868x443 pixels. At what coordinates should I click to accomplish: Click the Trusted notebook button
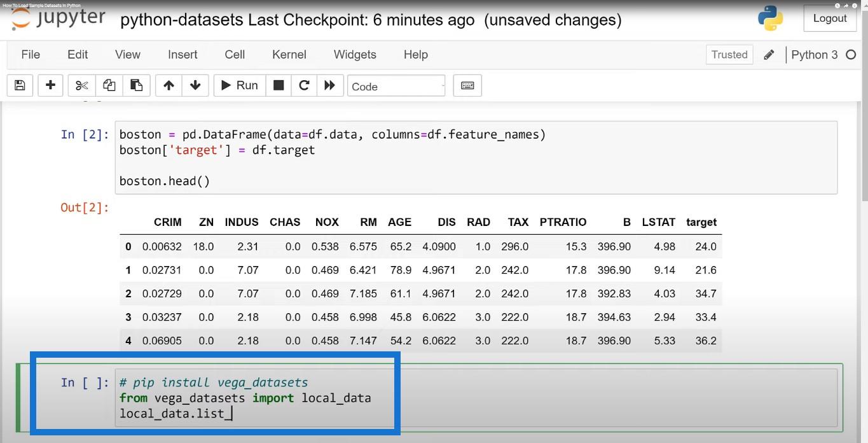click(x=729, y=55)
